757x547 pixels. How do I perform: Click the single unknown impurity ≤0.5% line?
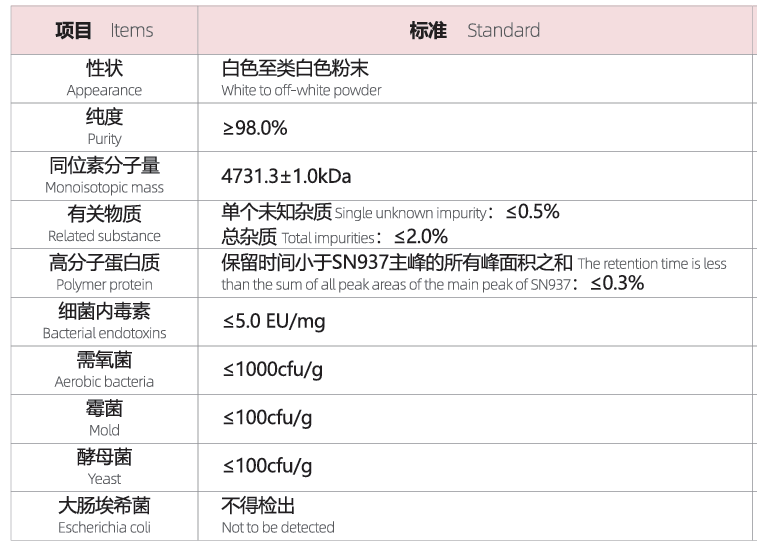pos(390,212)
